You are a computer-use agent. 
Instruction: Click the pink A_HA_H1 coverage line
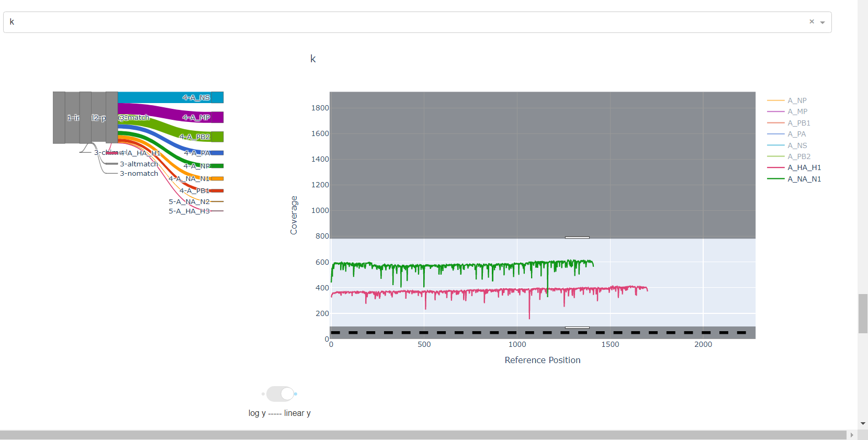click(x=489, y=291)
